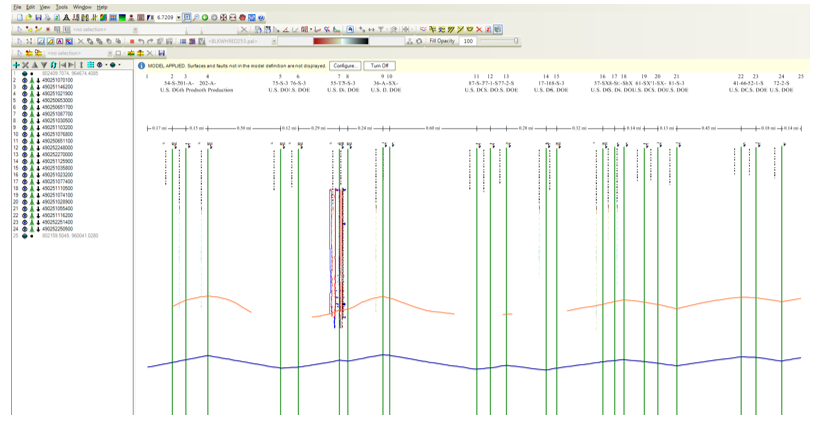Click the green-blue gradient fill icon
Viewport: 821px width, 434px height.
point(122,17)
